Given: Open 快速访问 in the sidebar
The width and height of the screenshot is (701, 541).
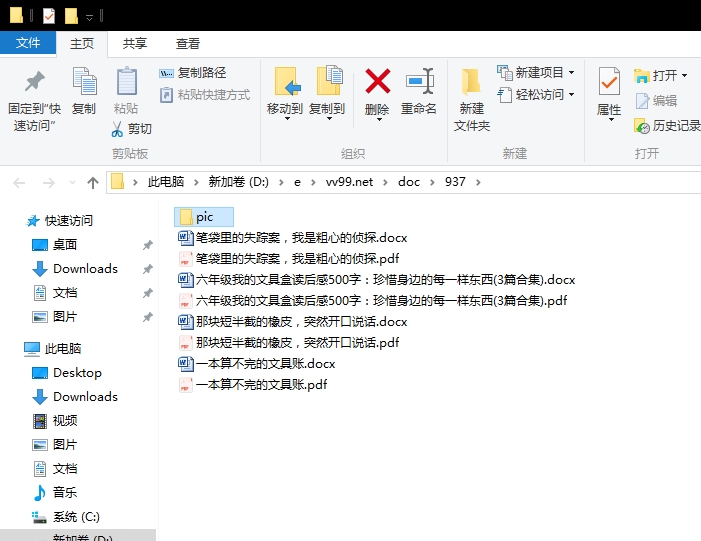Looking at the screenshot, I should (59, 220).
